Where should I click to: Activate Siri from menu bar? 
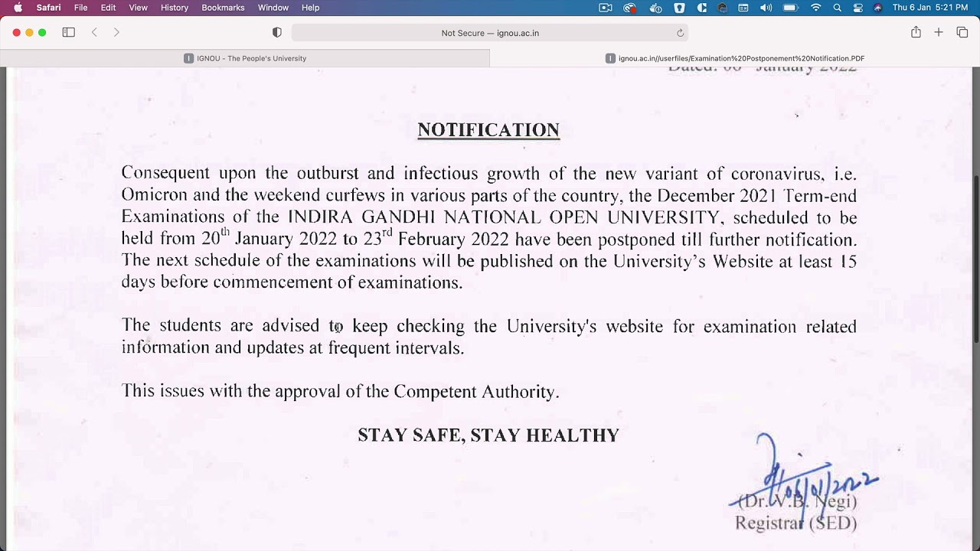pyautogui.click(x=877, y=8)
